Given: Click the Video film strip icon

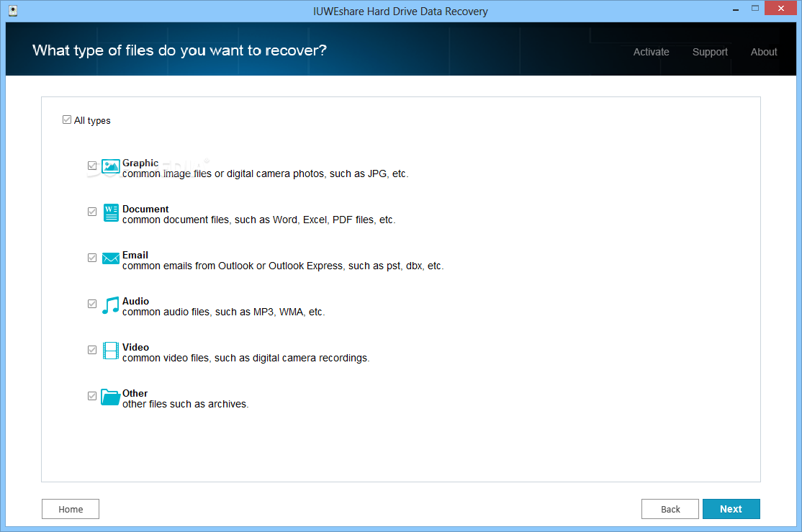Looking at the screenshot, I should pyautogui.click(x=111, y=351).
